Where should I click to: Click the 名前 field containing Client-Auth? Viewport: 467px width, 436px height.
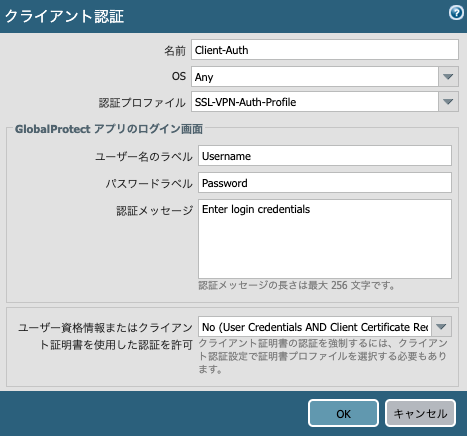(x=325, y=50)
